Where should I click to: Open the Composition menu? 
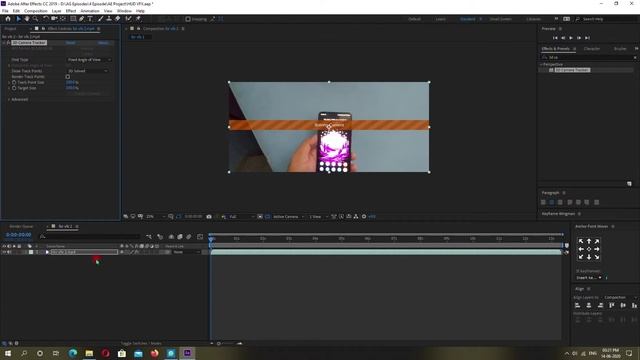click(36, 11)
